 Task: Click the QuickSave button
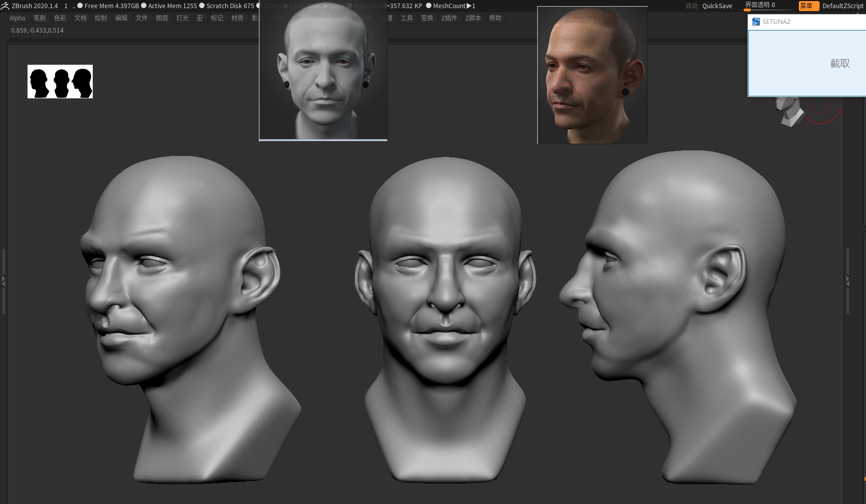click(717, 6)
